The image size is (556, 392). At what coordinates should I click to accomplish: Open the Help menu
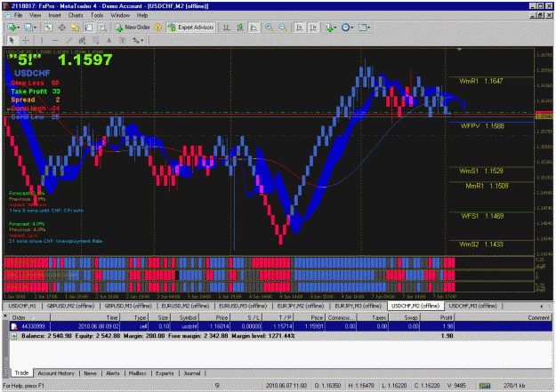[142, 15]
